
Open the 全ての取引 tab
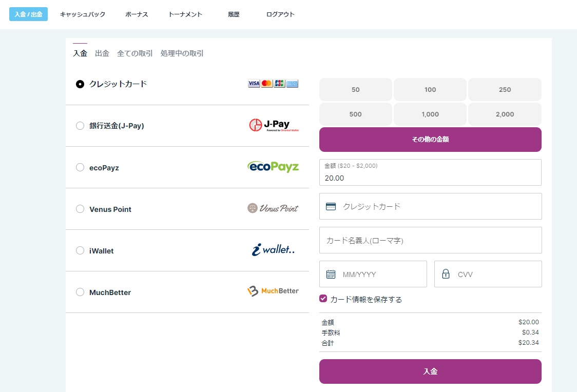tap(134, 53)
